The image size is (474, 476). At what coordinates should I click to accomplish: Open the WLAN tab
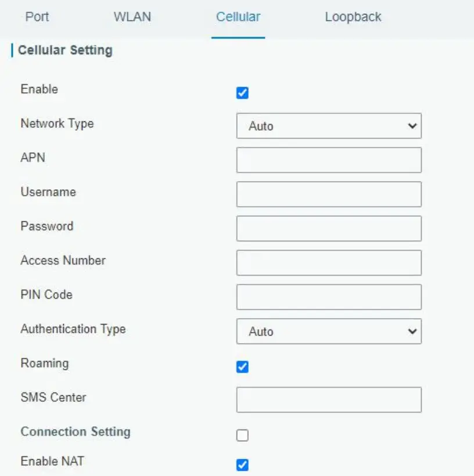pos(131,17)
